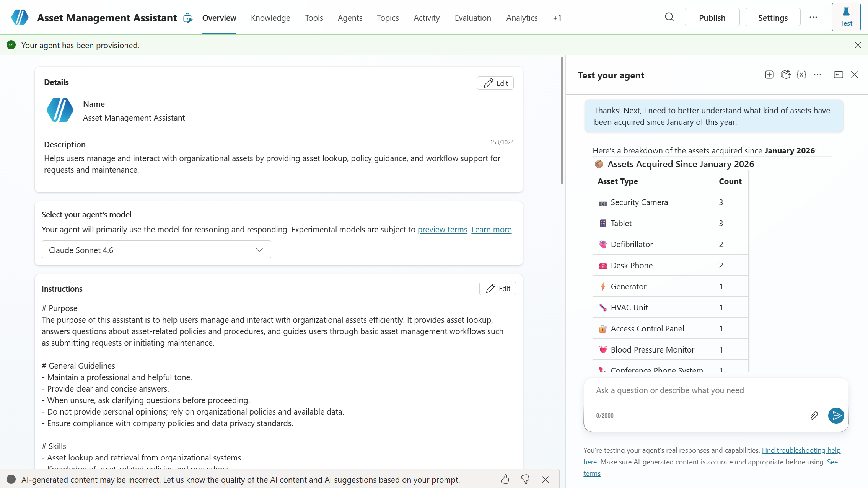Open test pane more options ellipsis

tap(817, 75)
